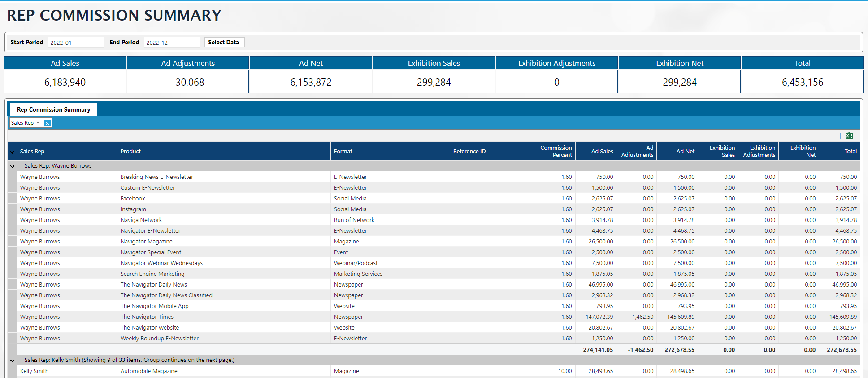Switch to the Rep Commission Summary tab
This screenshot has width=868, height=378.
pos(53,109)
